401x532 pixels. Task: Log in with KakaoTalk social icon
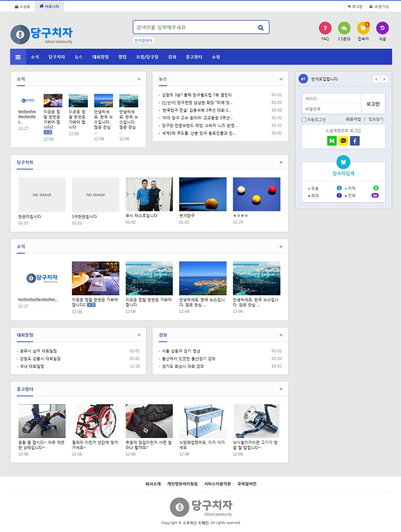(x=343, y=141)
